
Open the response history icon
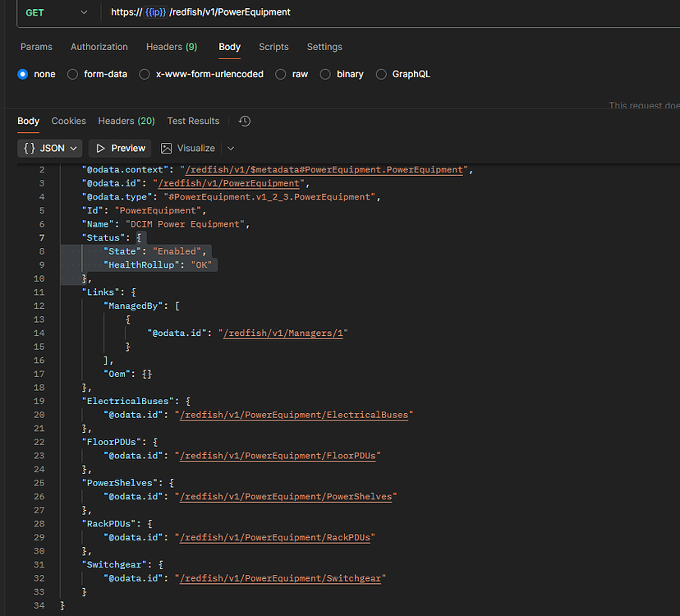(245, 121)
